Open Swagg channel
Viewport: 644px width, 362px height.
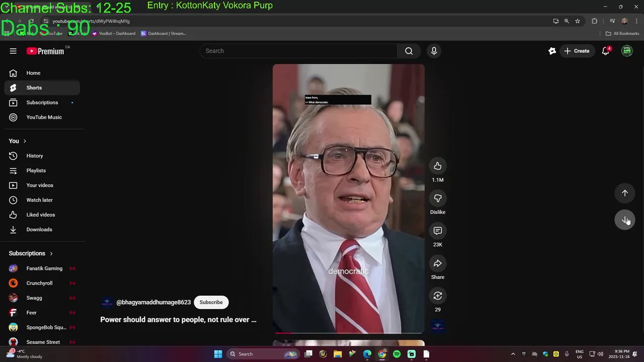[42, 298]
